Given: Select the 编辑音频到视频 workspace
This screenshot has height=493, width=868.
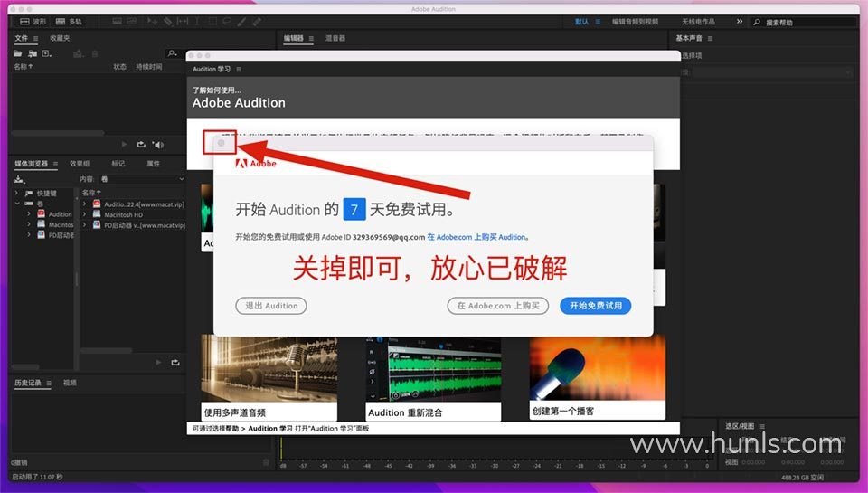Looking at the screenshot, I should (635, 22).
